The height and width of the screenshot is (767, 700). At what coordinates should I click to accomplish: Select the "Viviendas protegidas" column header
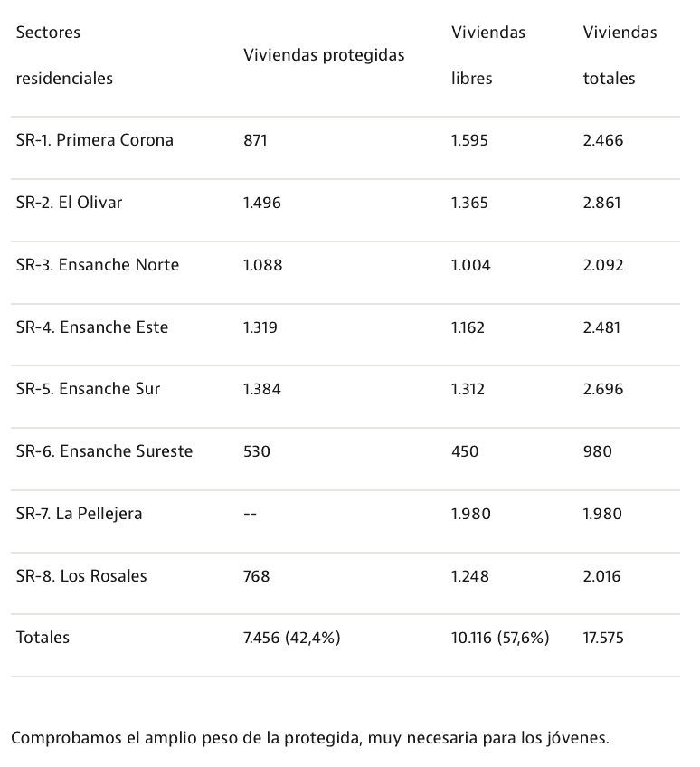click(324, 55)
